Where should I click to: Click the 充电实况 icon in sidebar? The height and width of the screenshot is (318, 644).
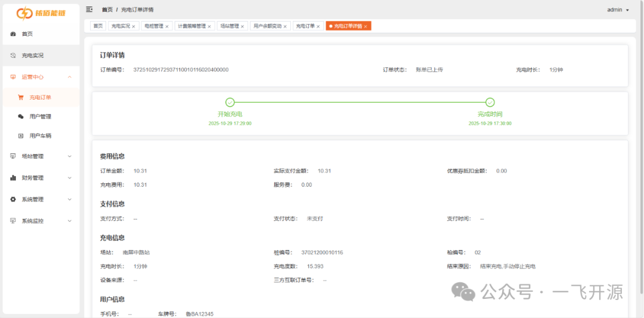(13, 55)
